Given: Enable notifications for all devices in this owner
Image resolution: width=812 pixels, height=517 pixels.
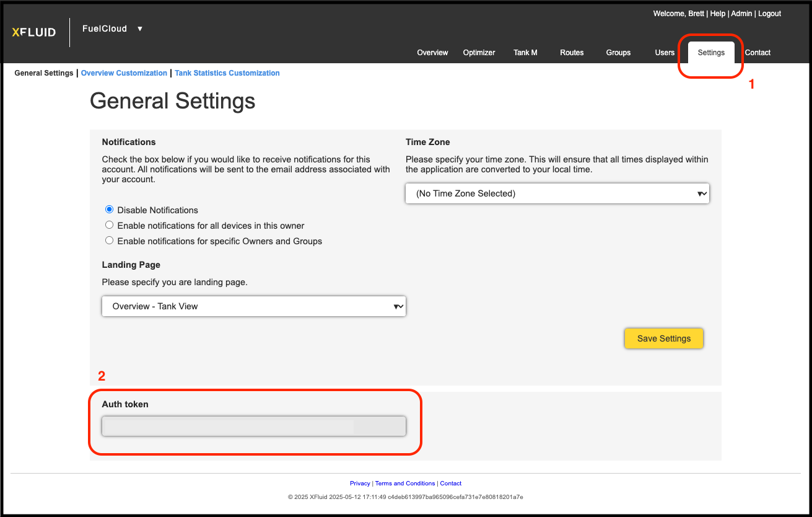Looking at the screenshot, I should tap(110, 225).
